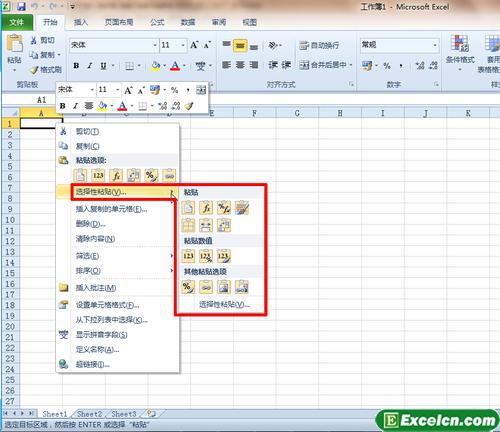The image size is (500, 432).
Task: Click Values 123 icon under Paste Values
Action: 188,256
